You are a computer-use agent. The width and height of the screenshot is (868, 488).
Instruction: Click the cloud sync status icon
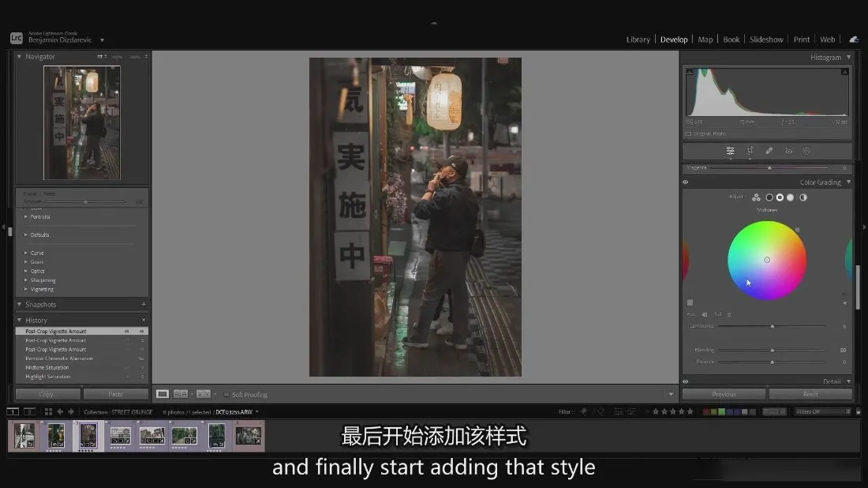click(854, 39)
